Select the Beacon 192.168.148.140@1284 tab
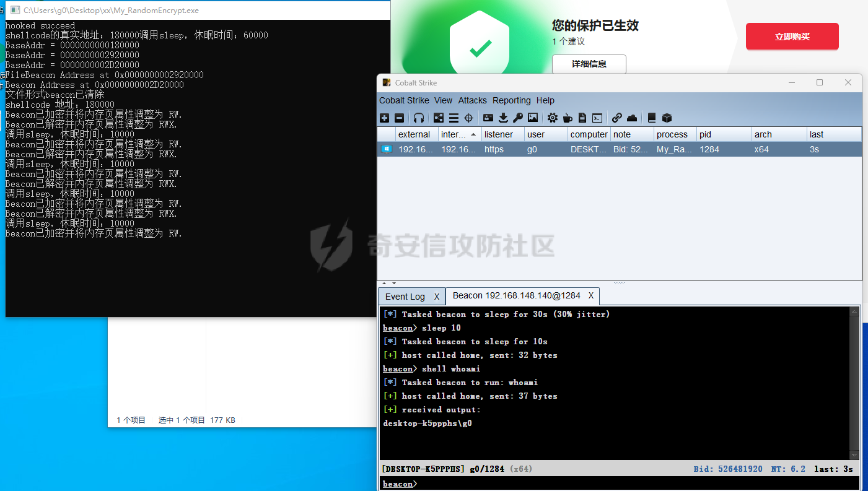This screenshot has height=491, width=868. (517, 295)
